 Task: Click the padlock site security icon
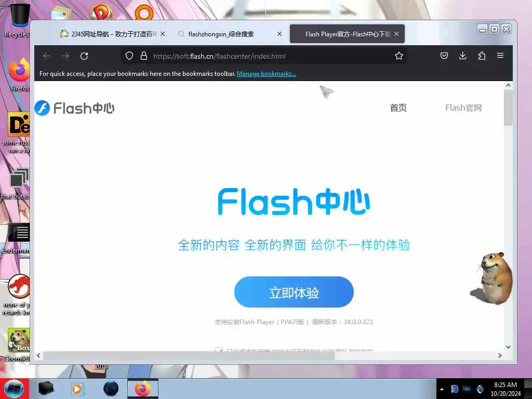(x=144, y=56)
